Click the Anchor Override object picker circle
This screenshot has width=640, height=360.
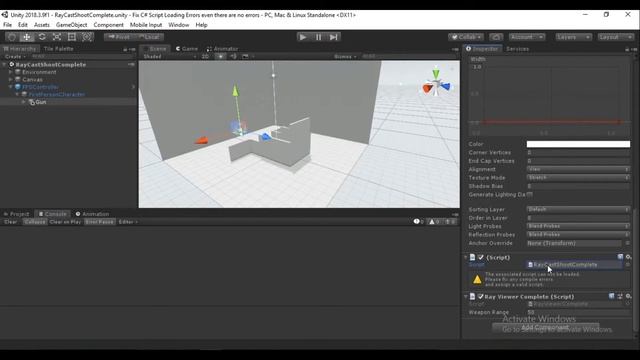coord(627,243)
